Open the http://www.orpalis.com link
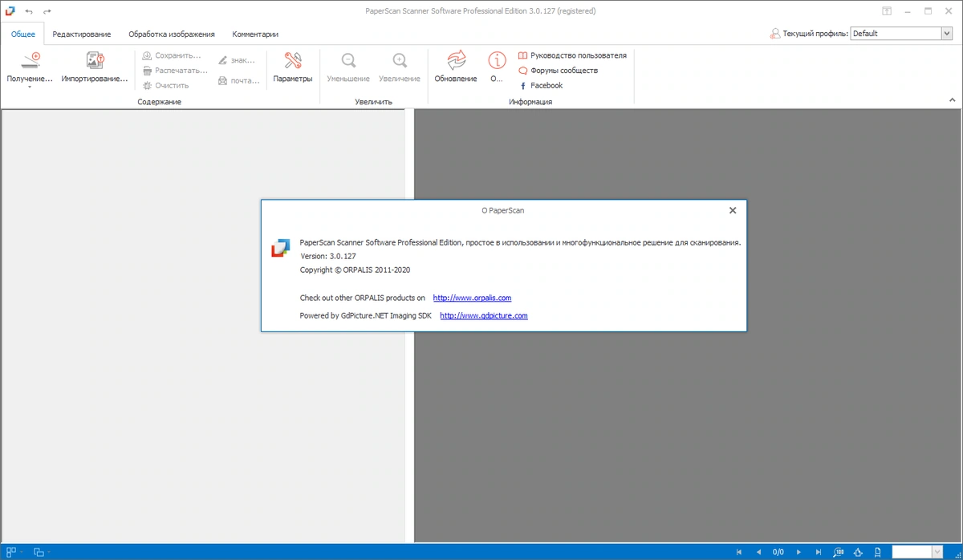This screenshot has width=963, height=560. [x=472, y=298]
